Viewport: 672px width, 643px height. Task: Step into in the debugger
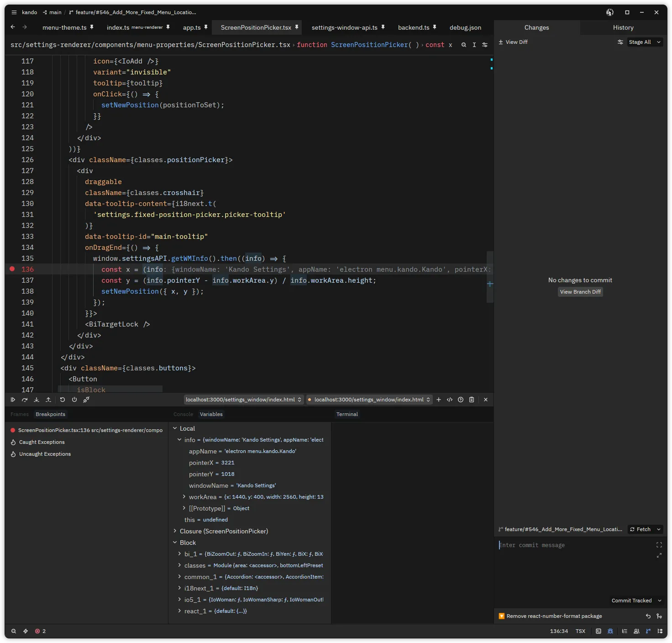[37, 400]
